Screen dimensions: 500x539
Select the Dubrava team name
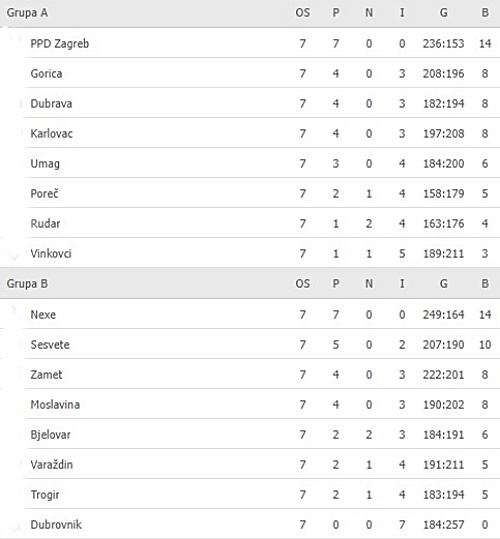point(51,103)
